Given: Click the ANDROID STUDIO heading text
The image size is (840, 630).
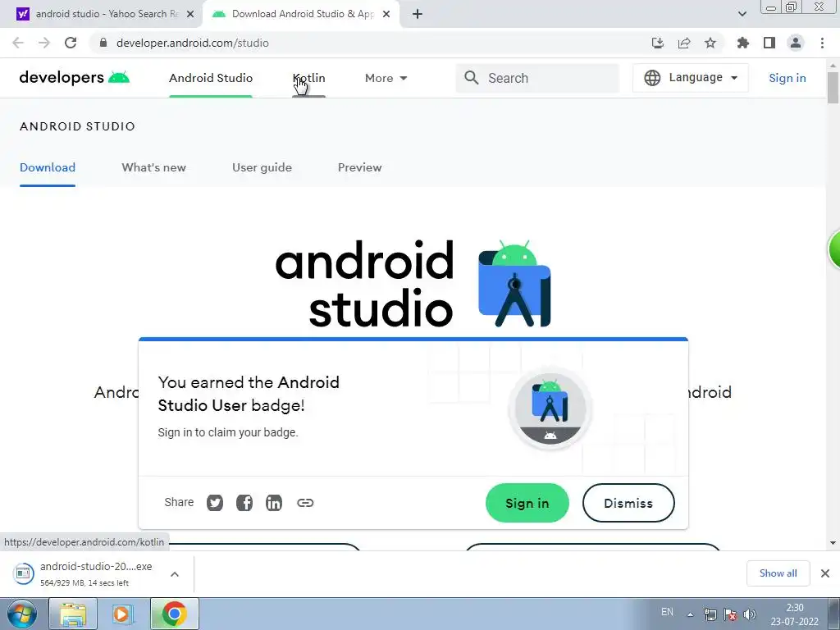Looking at the screenshot, I should (77, 126).
